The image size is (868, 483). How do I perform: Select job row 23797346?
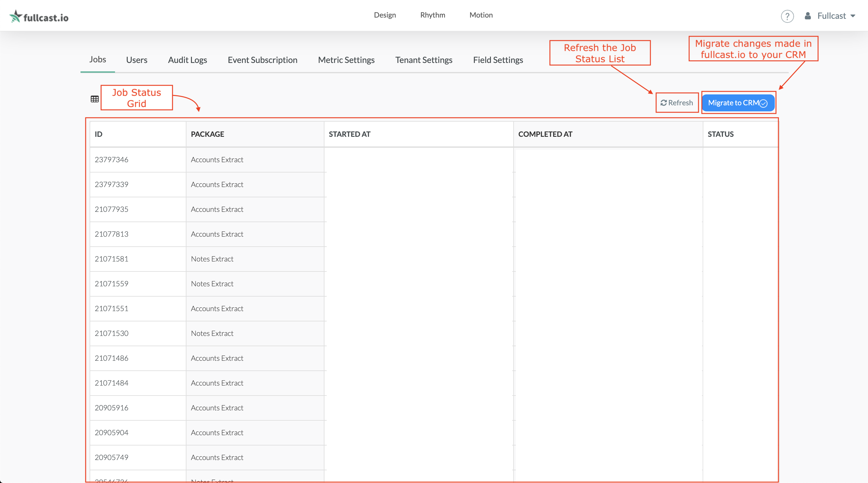(x=112, y=160)
